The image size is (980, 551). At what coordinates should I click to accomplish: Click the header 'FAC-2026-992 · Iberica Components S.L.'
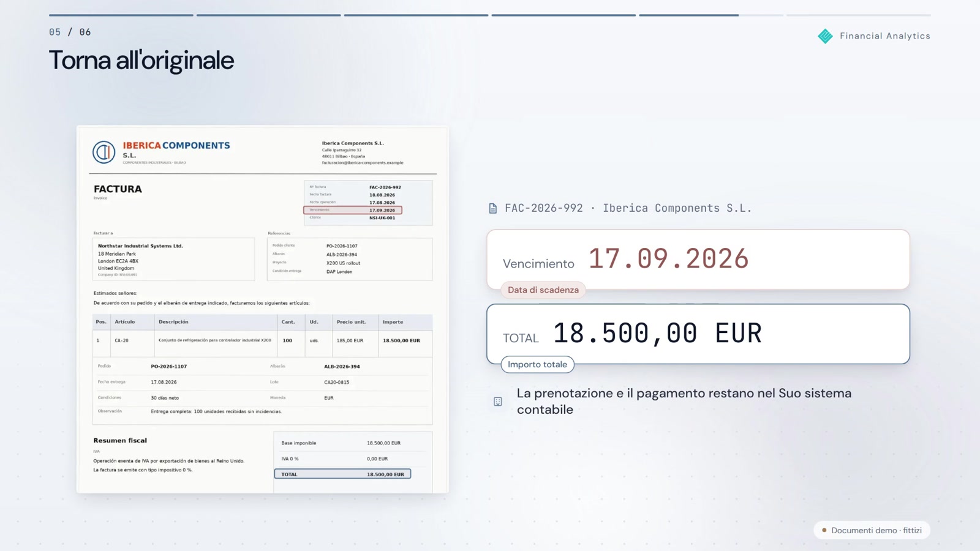pyautogui.click(x=628, y=208)
